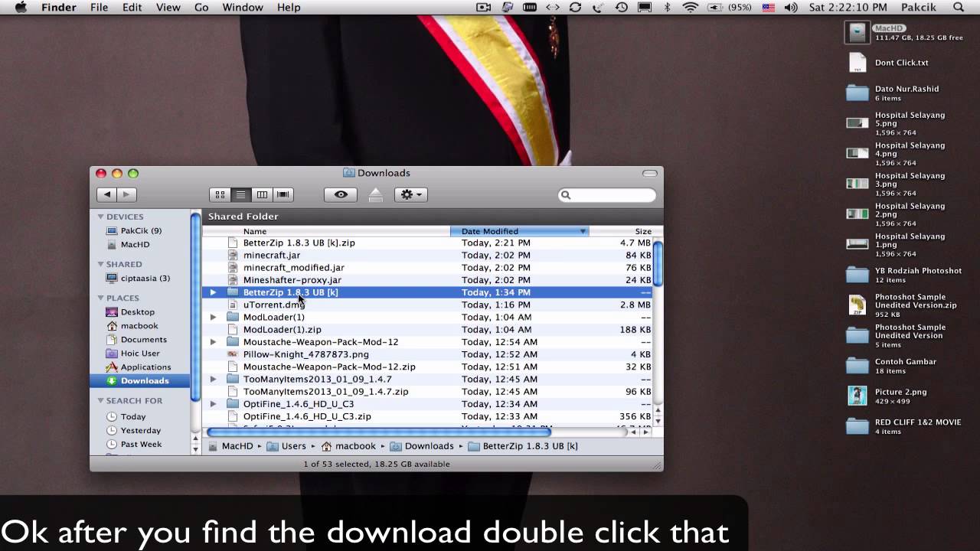Select PakCik (9) in sidebar
Viewport: 980px width, 551px height.
click(140, 230)
